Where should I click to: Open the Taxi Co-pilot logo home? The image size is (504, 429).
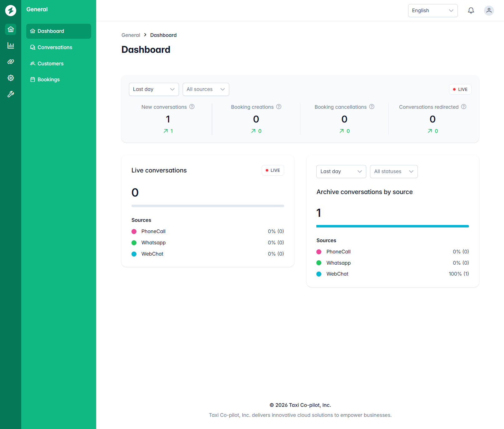(10, 10)
